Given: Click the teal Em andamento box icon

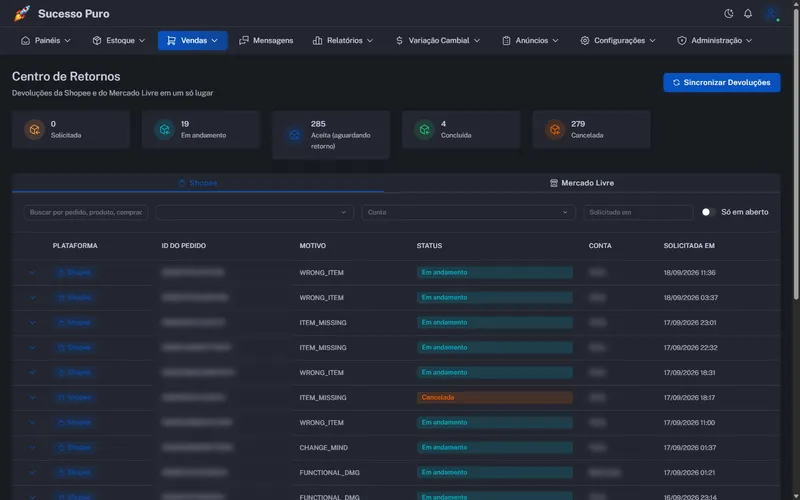Looking at the screenshot, I should point(164,130).
